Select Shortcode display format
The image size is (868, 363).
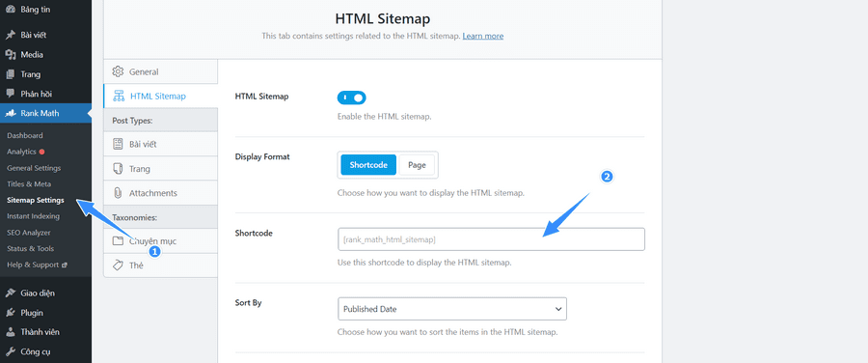[368, 164]
